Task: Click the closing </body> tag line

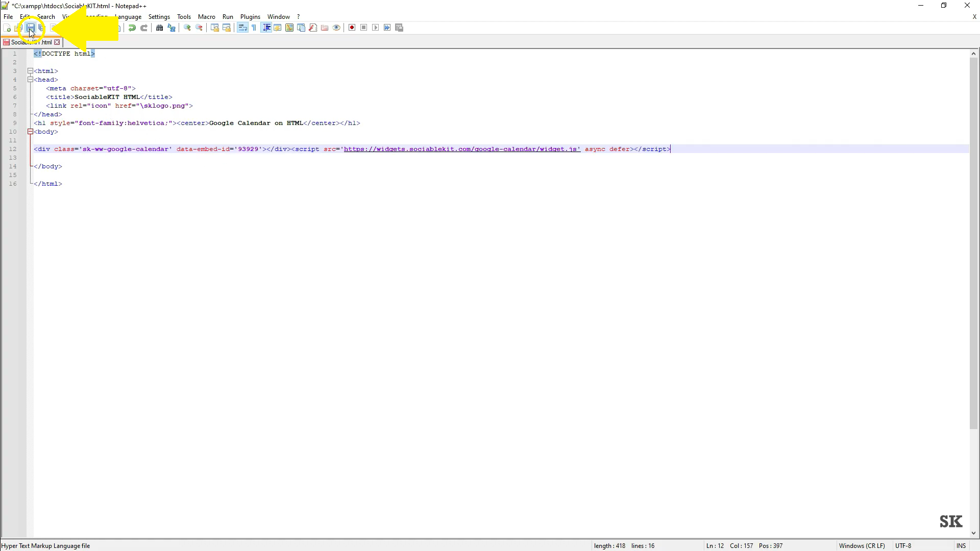Action: point(48,166)
